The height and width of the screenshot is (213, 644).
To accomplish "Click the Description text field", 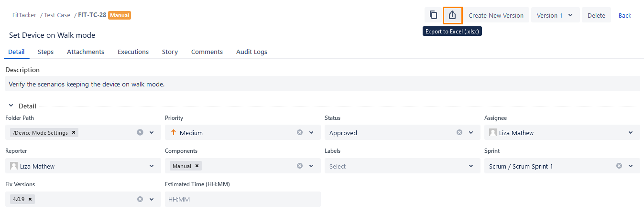I will point(323,84).
